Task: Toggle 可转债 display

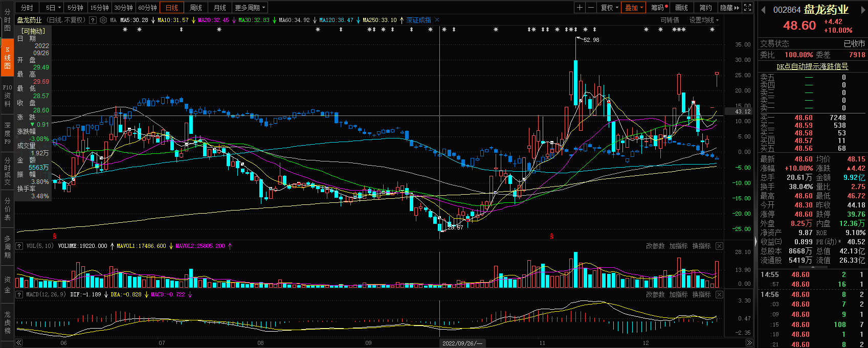Action: pyautogui.click(x=670, y=20)
